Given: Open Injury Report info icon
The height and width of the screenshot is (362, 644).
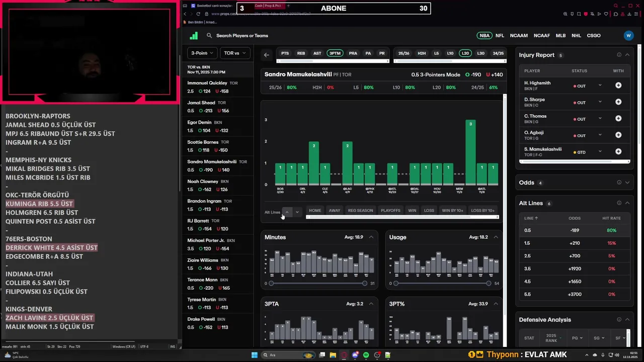Looking at the screenshot, I should (619, 55).
